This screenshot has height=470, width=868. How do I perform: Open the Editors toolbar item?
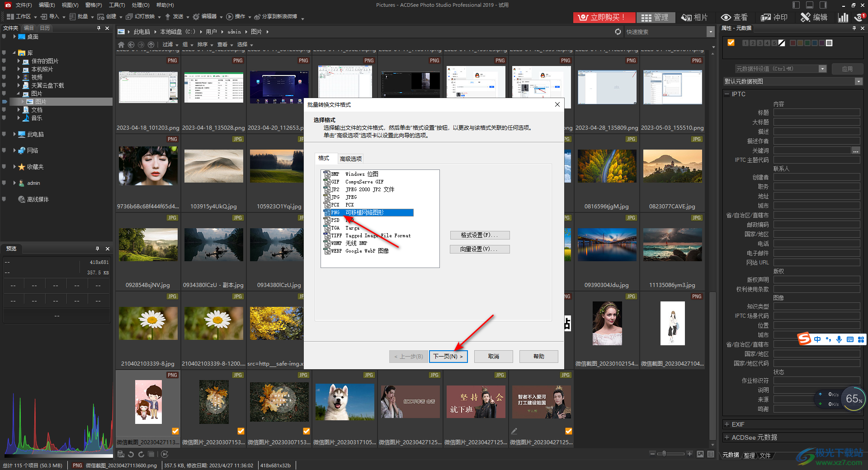click(x=207, y=17)
